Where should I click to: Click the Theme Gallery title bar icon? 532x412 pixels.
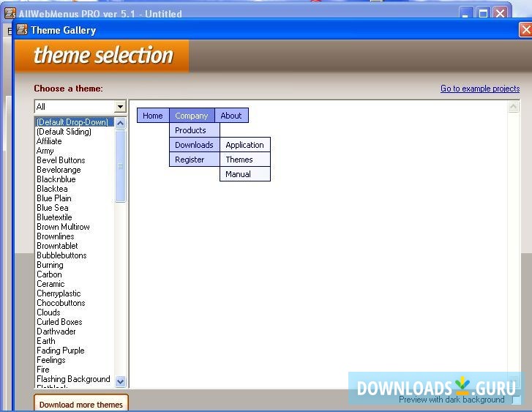pos(22,29)
